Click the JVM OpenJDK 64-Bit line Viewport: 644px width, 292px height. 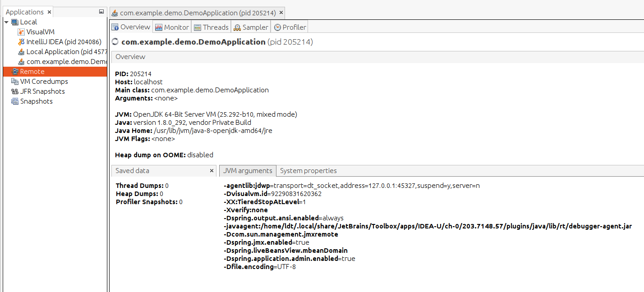206,114
